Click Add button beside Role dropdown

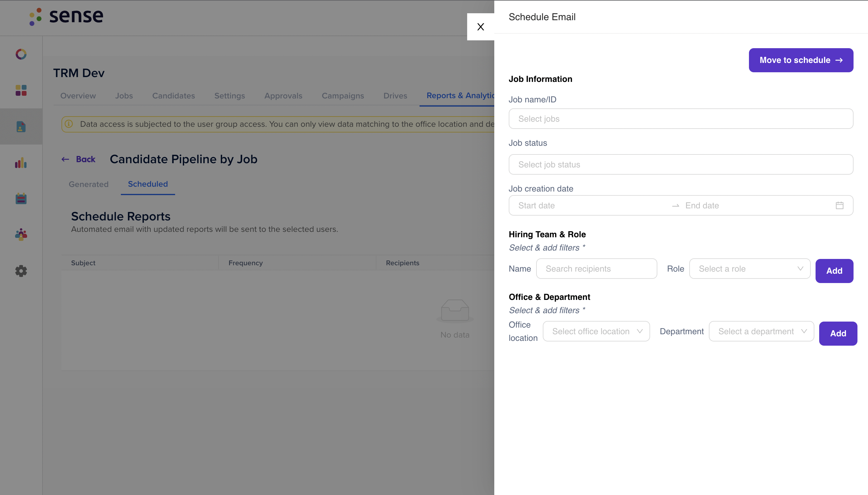point(834,271)
